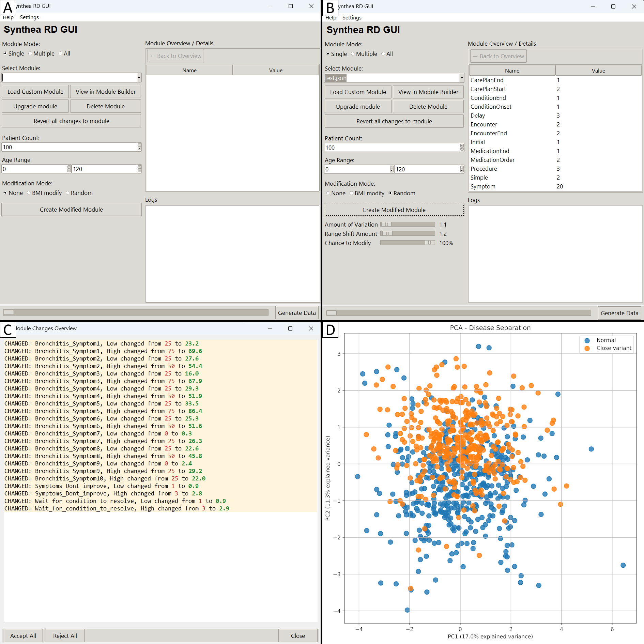Open Help menu in window B

pyautogui.click(x=331, y=18)
